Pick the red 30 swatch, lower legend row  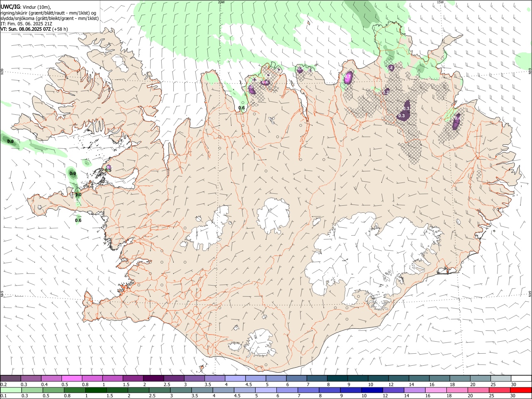click(x=521, y=390)
